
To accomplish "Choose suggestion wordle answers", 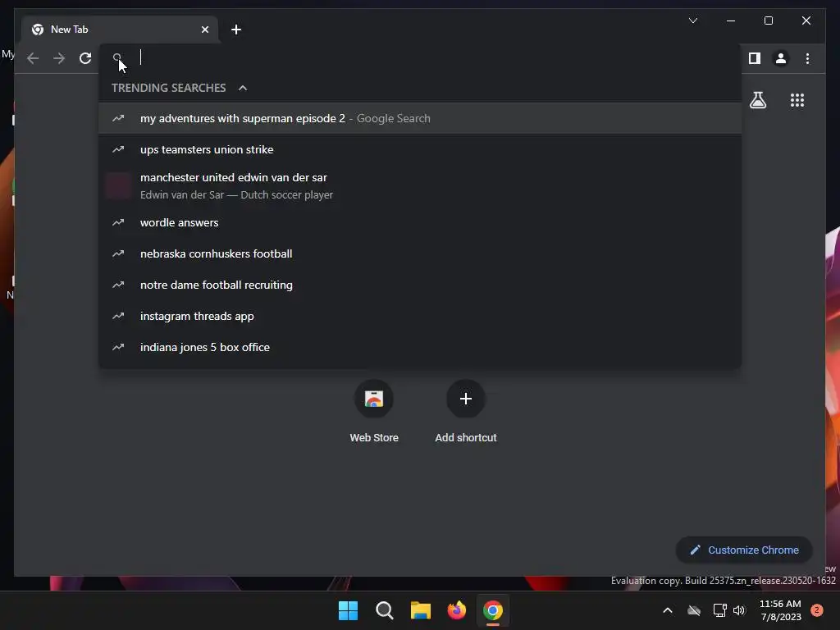I will pos(420,222).
